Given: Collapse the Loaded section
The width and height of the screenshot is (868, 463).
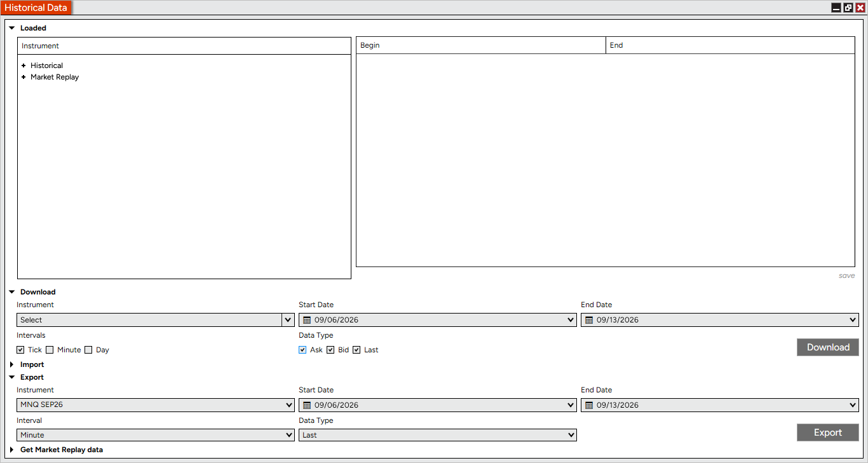Looking at the screenshot, I should 12,28.
